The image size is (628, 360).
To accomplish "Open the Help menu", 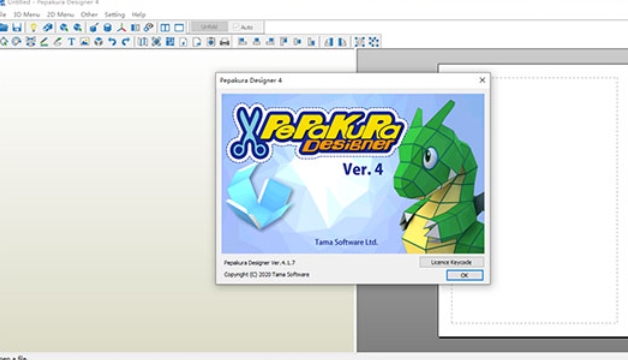I will click(139, 14).
